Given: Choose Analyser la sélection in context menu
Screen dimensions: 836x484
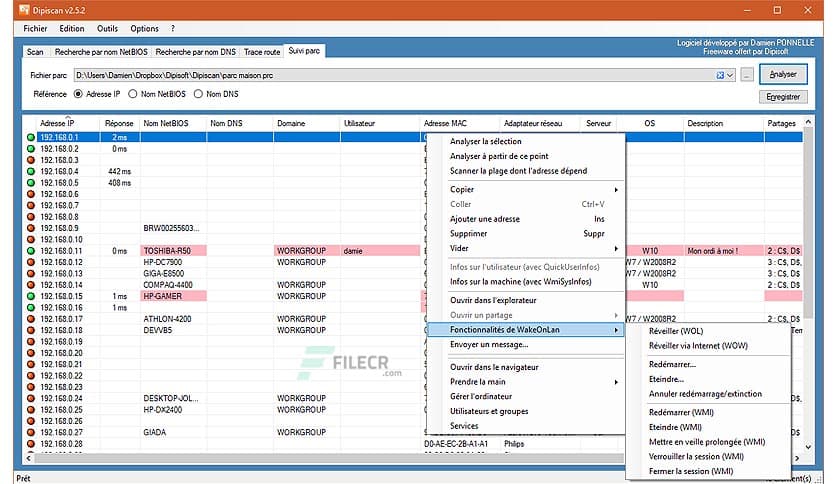Looking at the screenshot, I should pos(486,141).
